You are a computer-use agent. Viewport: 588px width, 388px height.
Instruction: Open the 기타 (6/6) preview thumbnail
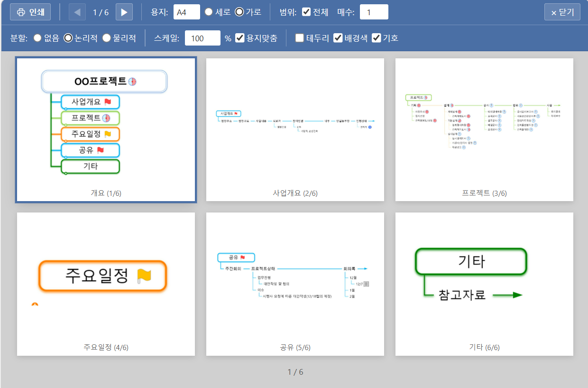pyautogui.click(x=484, y=283)
